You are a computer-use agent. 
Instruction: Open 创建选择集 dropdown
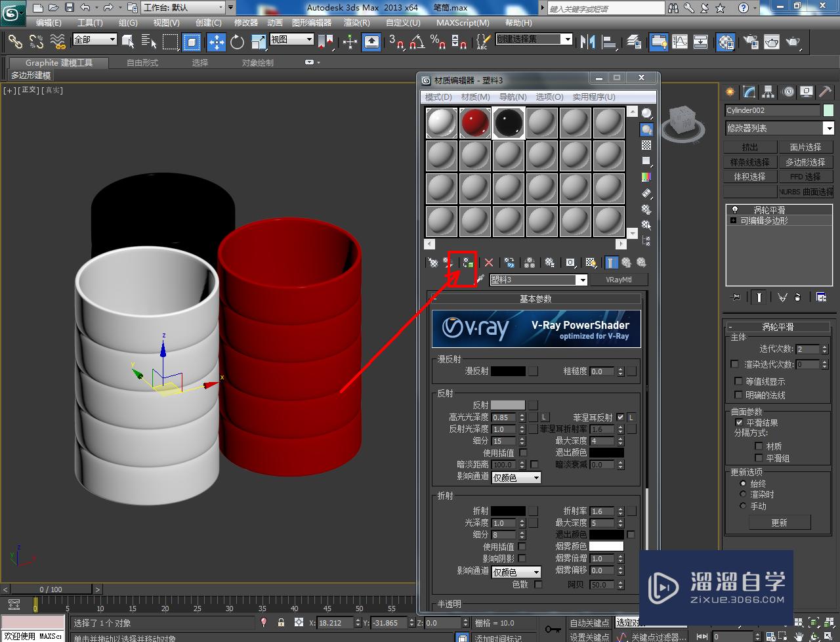coord(534,39)
